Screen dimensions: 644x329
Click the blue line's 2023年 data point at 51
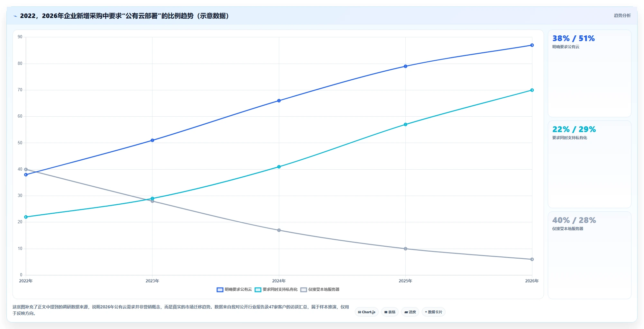tap(152, 140)
